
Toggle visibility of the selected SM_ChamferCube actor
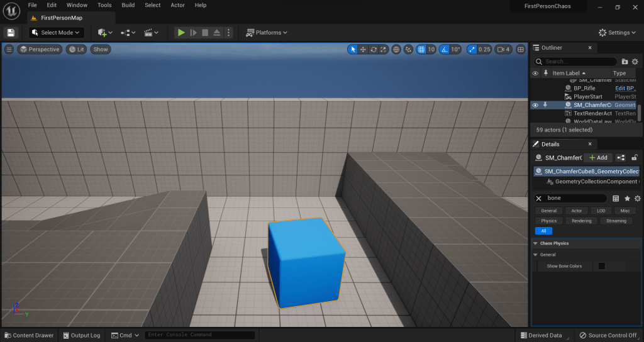click(535, 105)
